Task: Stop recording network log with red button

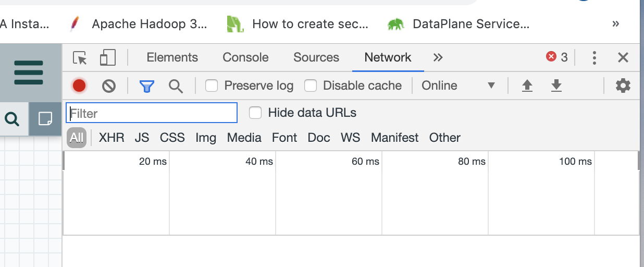Action: coord(79,86)
